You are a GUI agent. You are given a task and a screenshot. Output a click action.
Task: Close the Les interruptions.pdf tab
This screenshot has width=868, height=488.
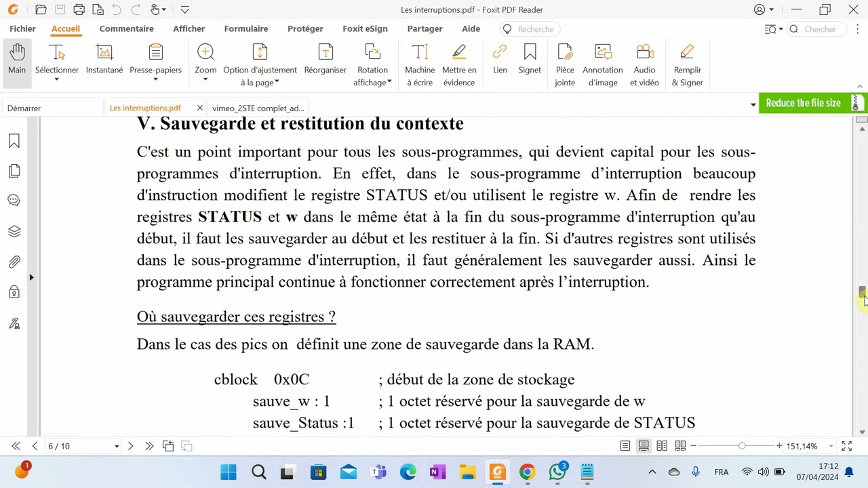click(x=199, y=108)
